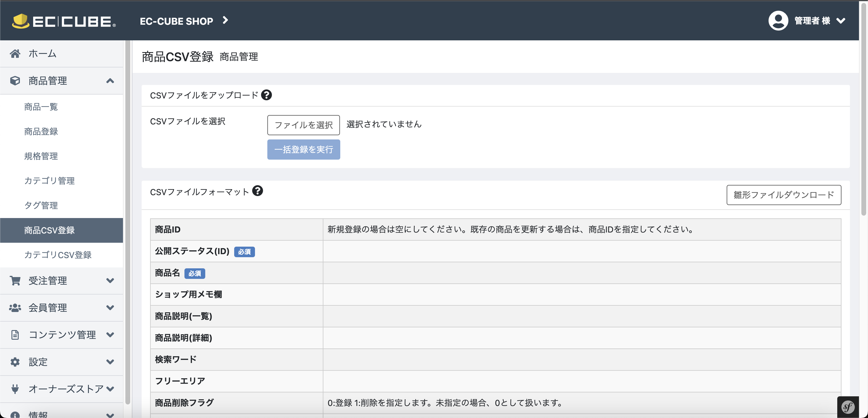Click the 受注管理 cart icon
The image size is (868, 418).
pos(15,281)
